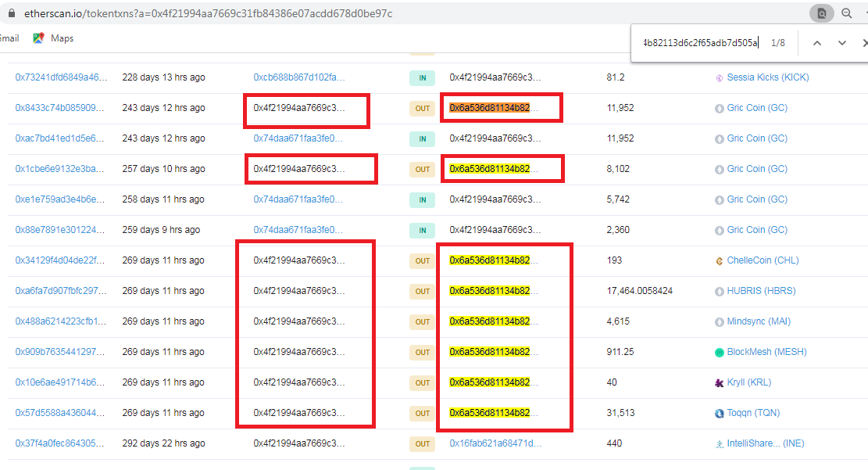Click the blue Toqqn token icon

[719, 414]
